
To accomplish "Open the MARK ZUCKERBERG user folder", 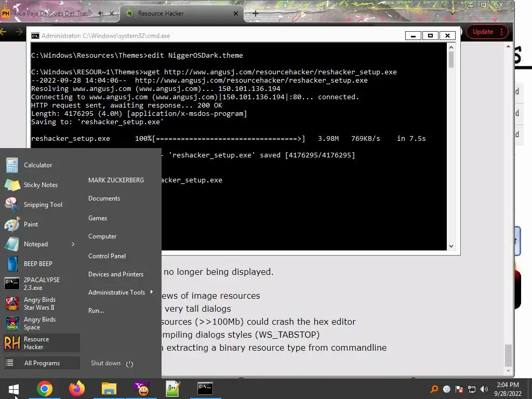I will 116,180.
